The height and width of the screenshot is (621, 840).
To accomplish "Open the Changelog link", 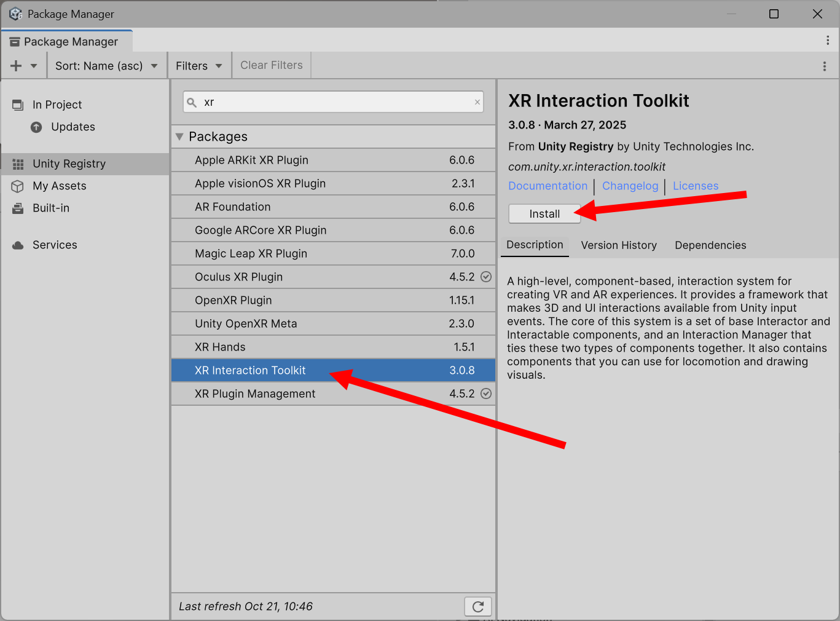I will 630,186.
